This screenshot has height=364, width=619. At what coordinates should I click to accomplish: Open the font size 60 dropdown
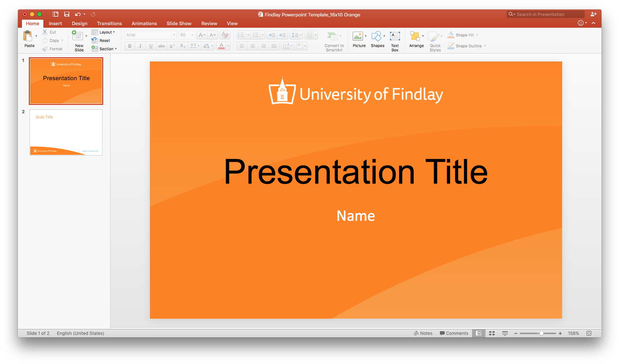tap(192, 35)
